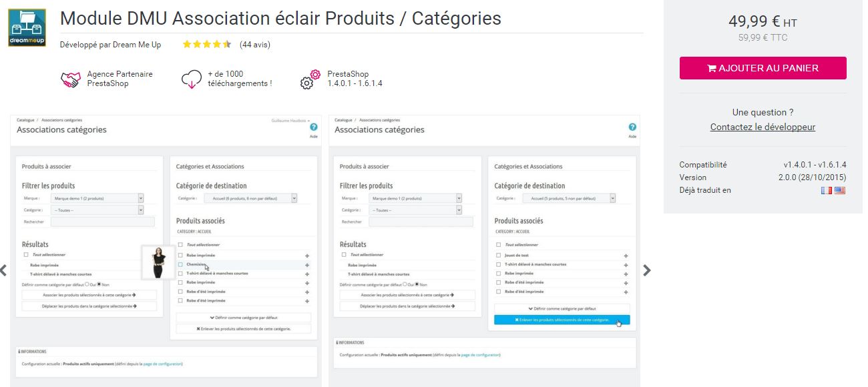The height and width of the screenshot is (387, 868).
Task: Click the Développé par Dream Me Up text
Action: pyautogui.click(x=110, y=45)
